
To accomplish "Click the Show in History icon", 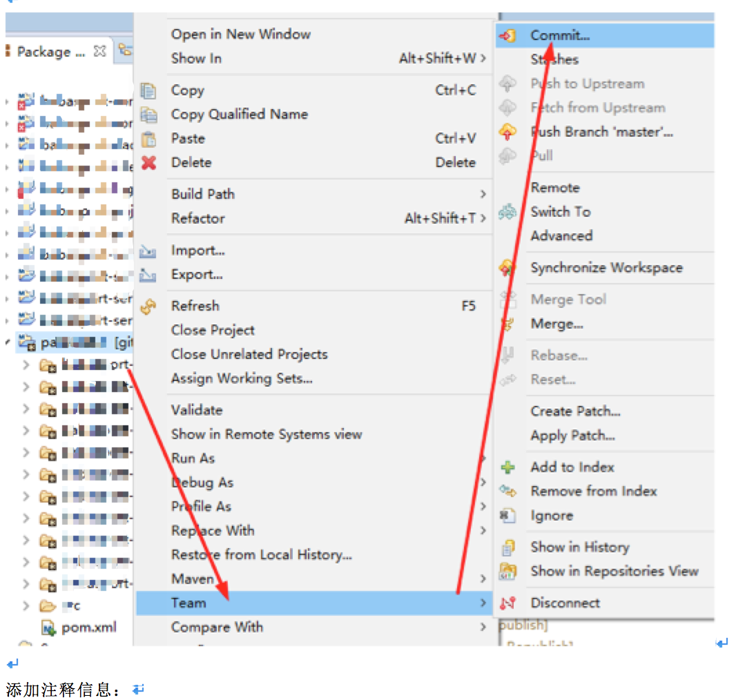I will click(507, 547).
